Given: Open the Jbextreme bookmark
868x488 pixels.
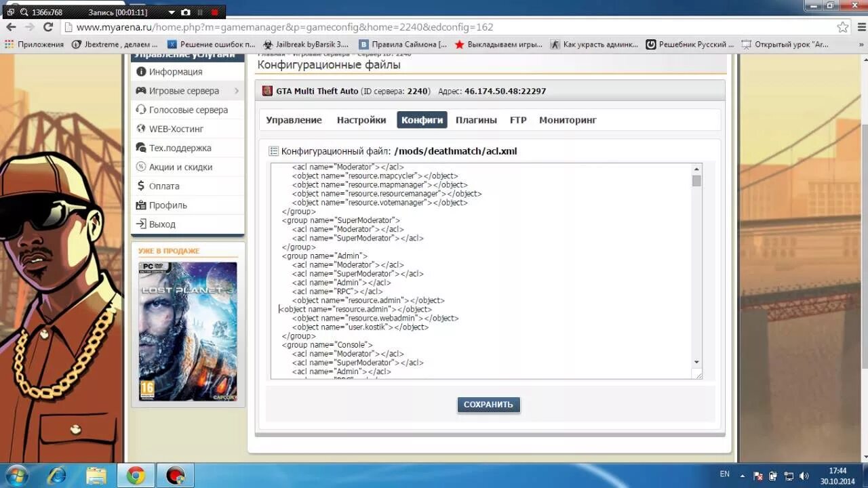Looking at the screenshot, I should (115, 44).
